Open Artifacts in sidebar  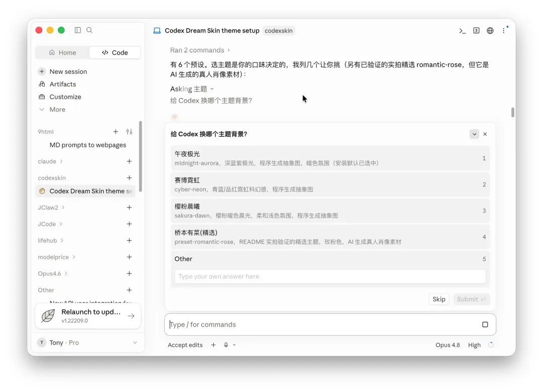63,84
